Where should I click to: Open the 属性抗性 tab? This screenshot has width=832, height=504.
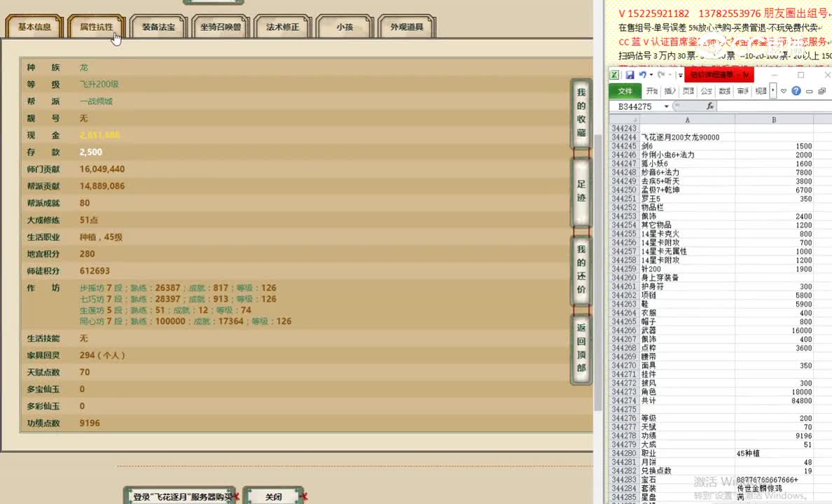pyautogui.click(x=97, y=27)
